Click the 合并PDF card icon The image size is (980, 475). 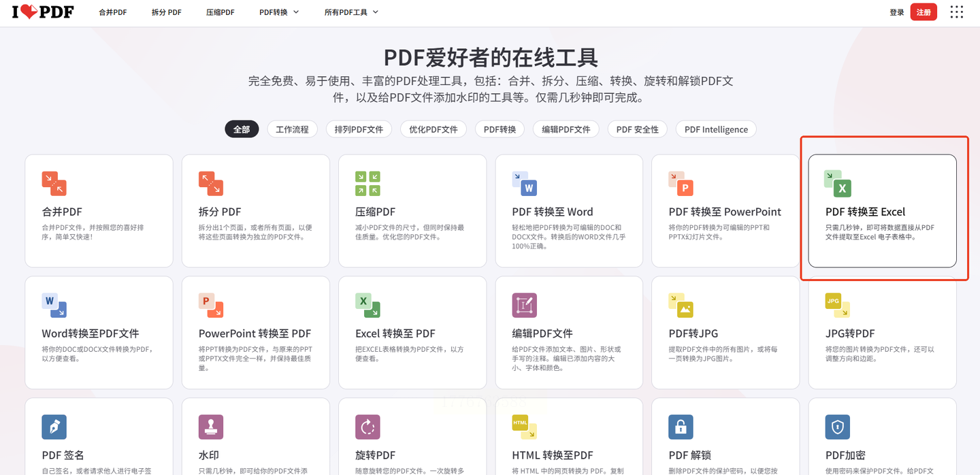pyautogui.click(x=54, y=184)
